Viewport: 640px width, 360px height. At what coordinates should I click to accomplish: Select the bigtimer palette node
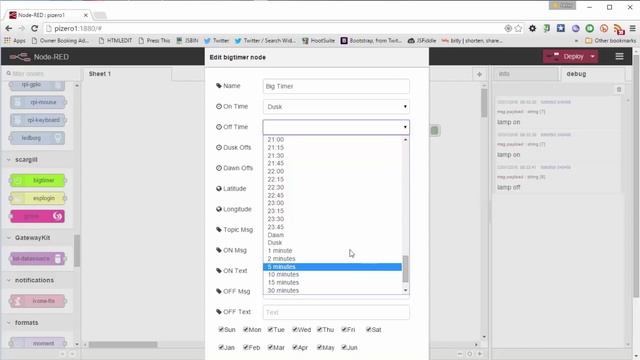[38, 180]
